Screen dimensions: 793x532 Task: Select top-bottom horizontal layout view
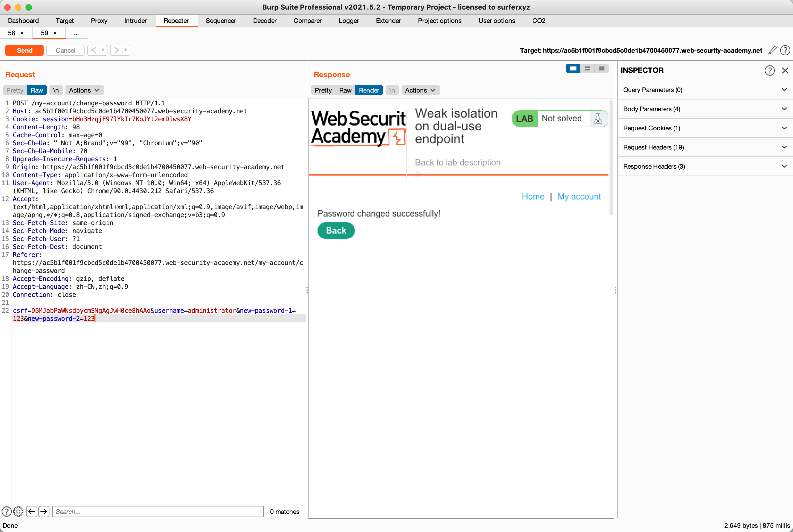point(587,69)
